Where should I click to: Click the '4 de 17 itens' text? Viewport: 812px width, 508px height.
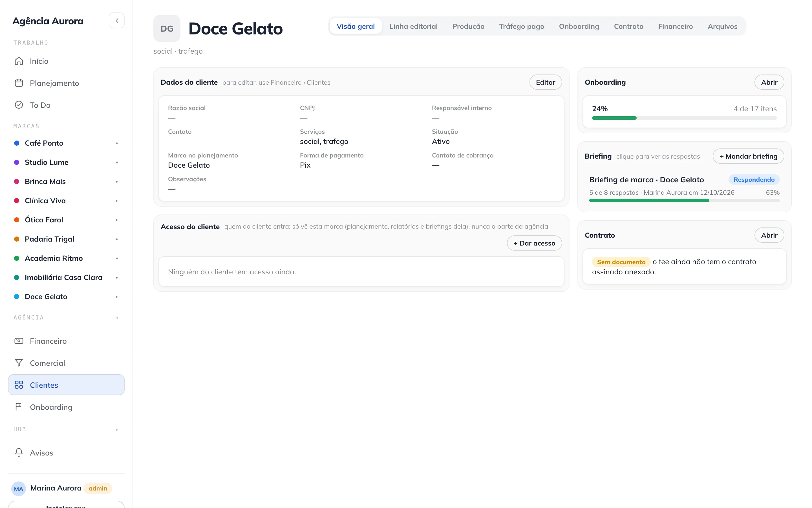(x=754, y=109)
